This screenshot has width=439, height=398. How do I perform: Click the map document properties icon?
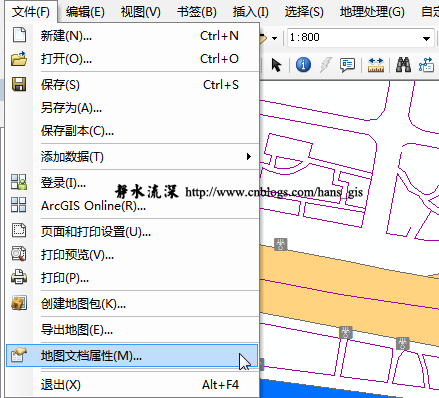tap(18, 355)
